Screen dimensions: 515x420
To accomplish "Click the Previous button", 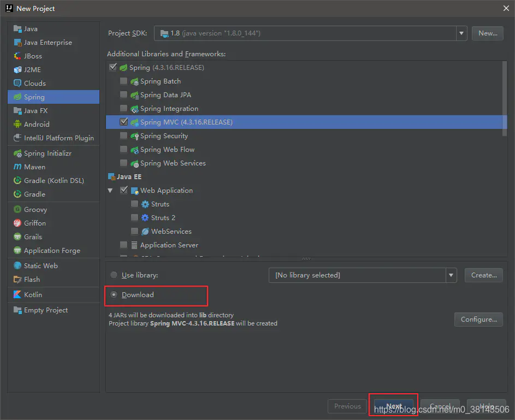I will pos(347,406).
